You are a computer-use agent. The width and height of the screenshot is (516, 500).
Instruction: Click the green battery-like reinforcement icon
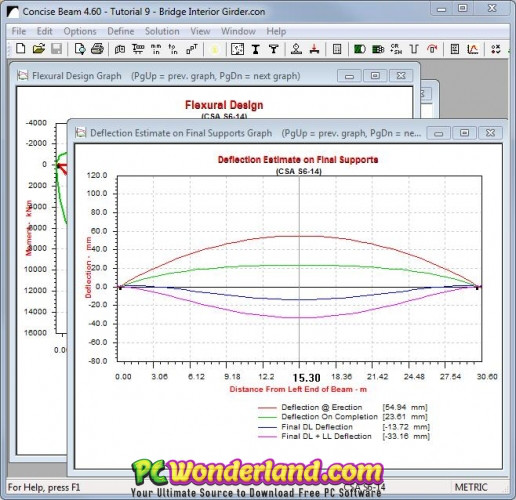pos(378,49)
